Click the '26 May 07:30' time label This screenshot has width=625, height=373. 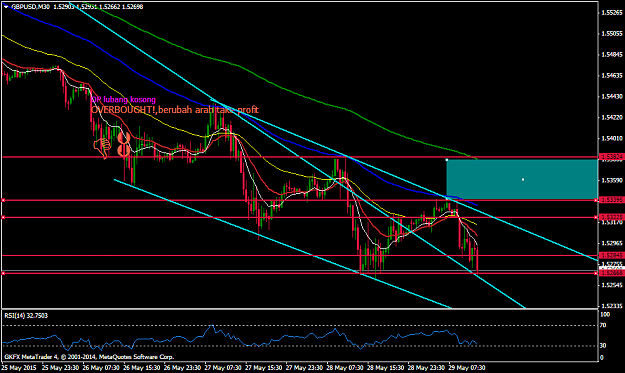(101, 367)
